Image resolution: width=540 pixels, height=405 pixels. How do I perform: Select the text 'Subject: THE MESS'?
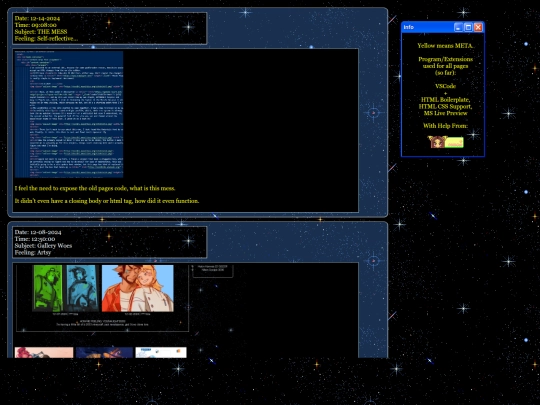(x=41, y=32)
